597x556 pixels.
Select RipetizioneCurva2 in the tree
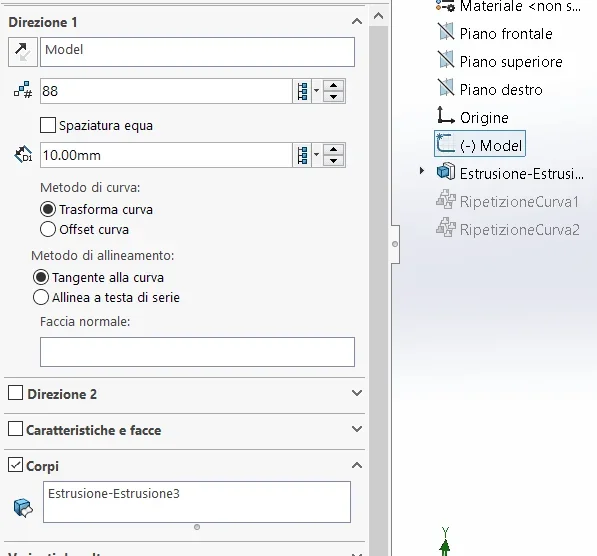[x=519, y=230]
